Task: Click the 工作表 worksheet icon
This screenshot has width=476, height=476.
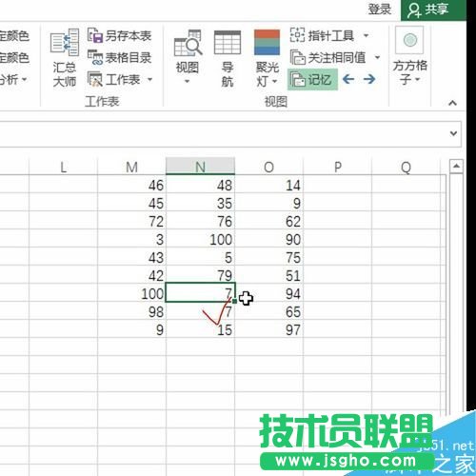Action: coord(95,79)
